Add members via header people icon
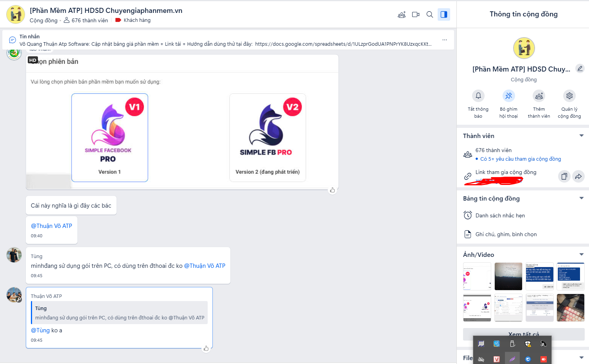Image resolution: width=589 pixels, height=364 pixels. point(402,15)
